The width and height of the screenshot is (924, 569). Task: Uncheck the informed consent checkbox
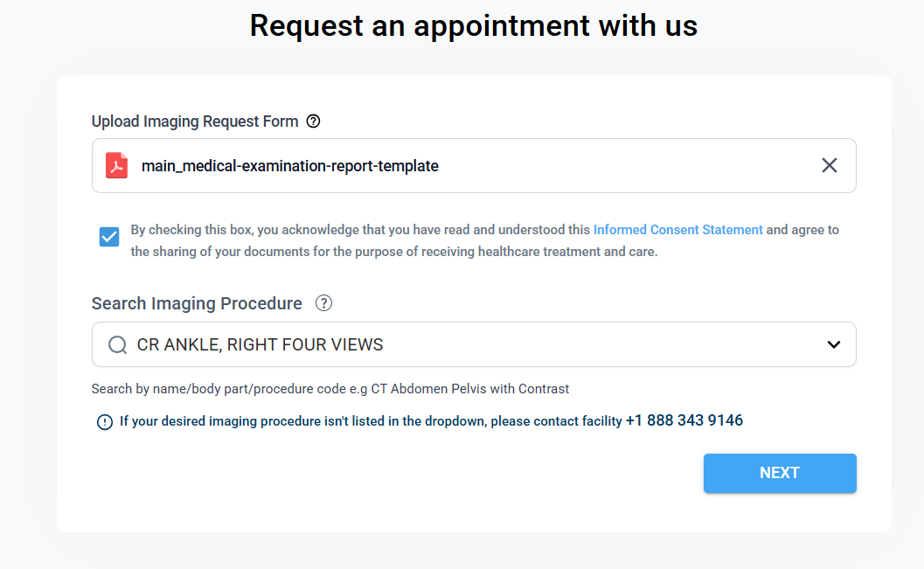(109, 237)
